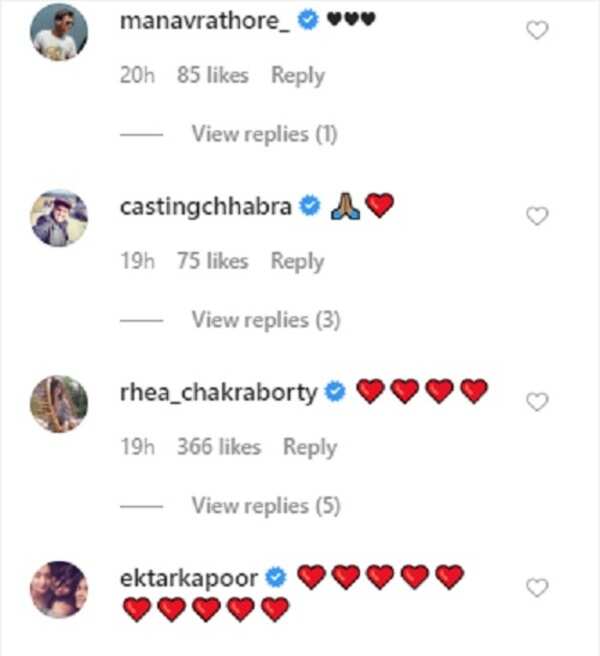Expand View replies (3) under castingchhabra
600x656 pixels.
266,320
